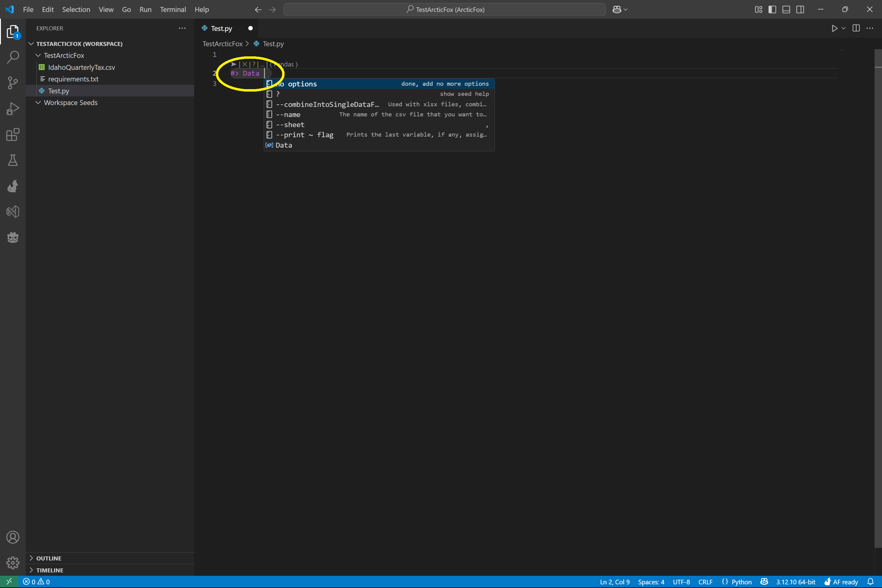
Task: Choose --sheet suggestion
Action: [379, 125]
